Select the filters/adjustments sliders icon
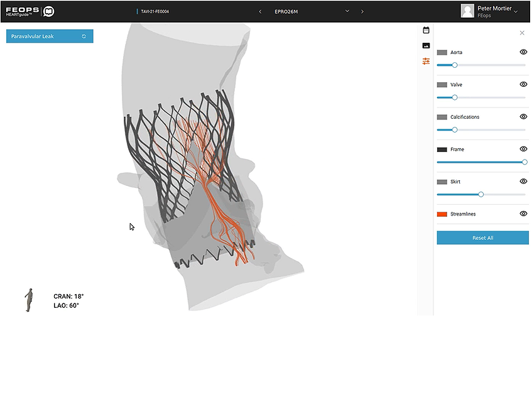 (426, 61)
